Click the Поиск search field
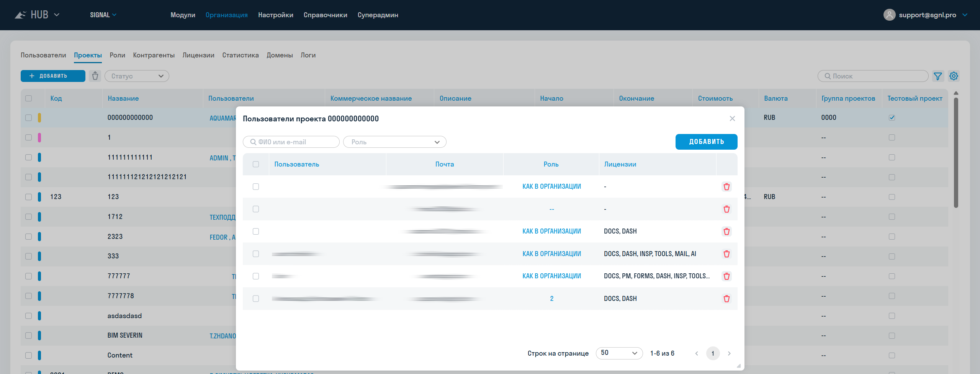 (x=873, y=76)
